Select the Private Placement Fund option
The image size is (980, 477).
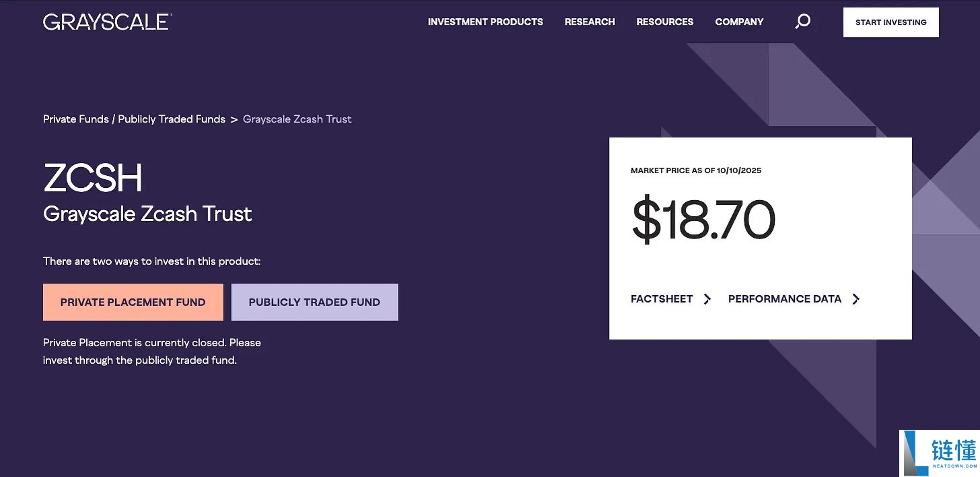click(133, 302)
